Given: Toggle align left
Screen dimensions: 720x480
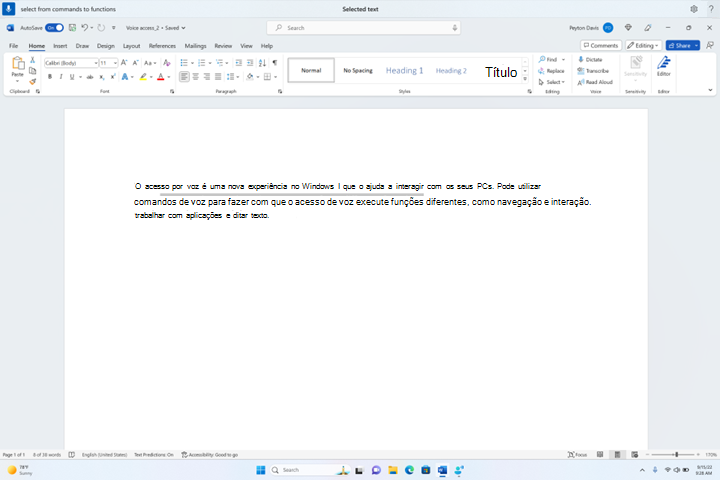Looking at the screenshot, I should point(184,77).
